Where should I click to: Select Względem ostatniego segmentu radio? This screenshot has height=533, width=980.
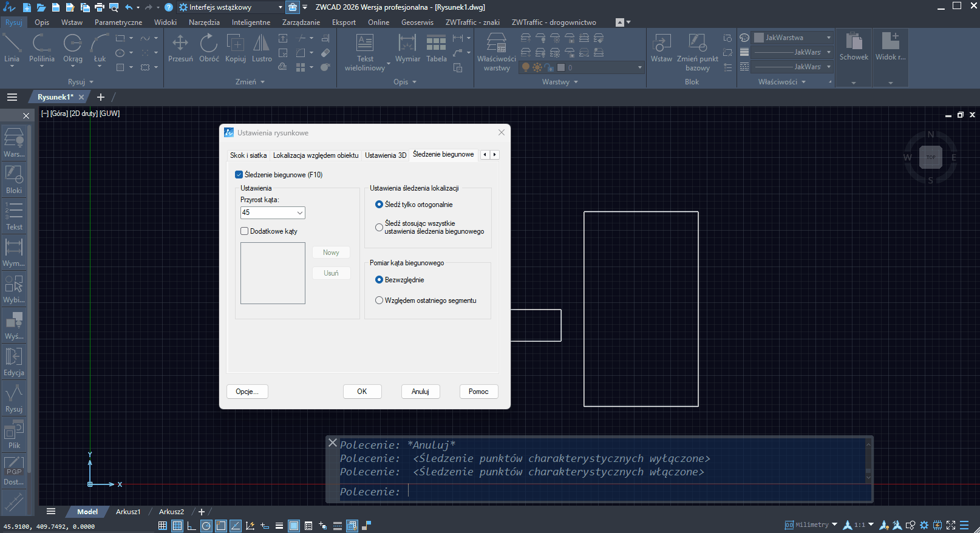pos(379,300)
